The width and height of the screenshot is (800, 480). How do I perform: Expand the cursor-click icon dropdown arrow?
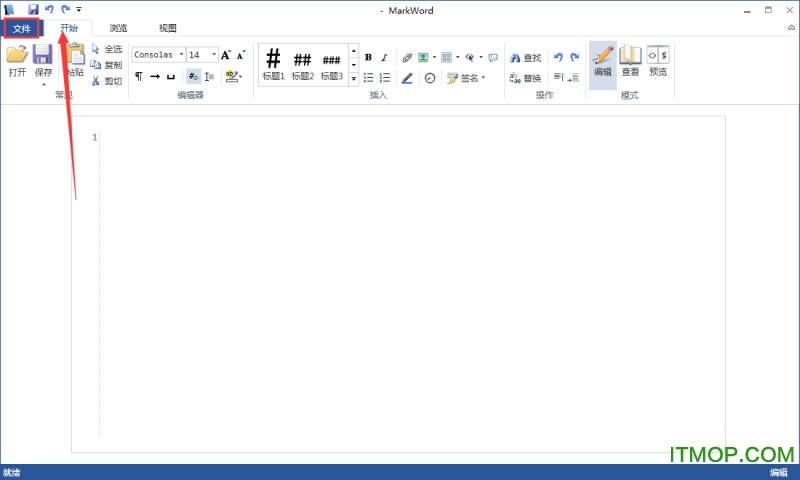tap(481, 58)
